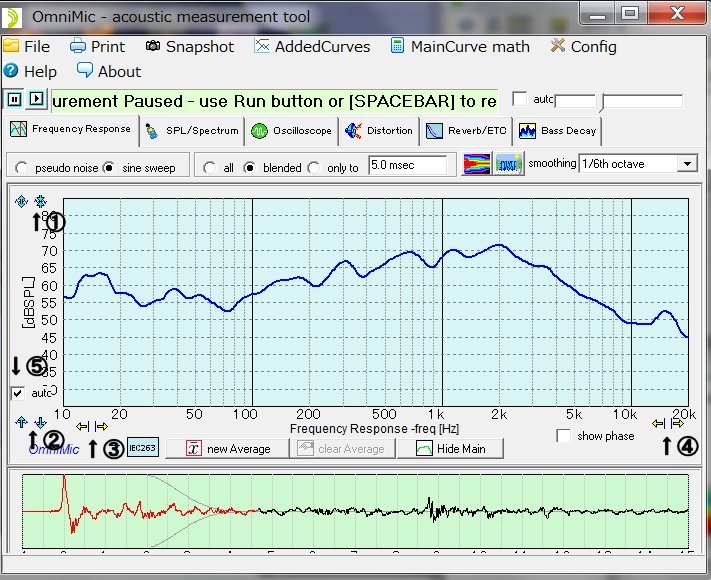Open the AddedCurves menu
Screen dimensions: 711x580
(x=312, y=46)
